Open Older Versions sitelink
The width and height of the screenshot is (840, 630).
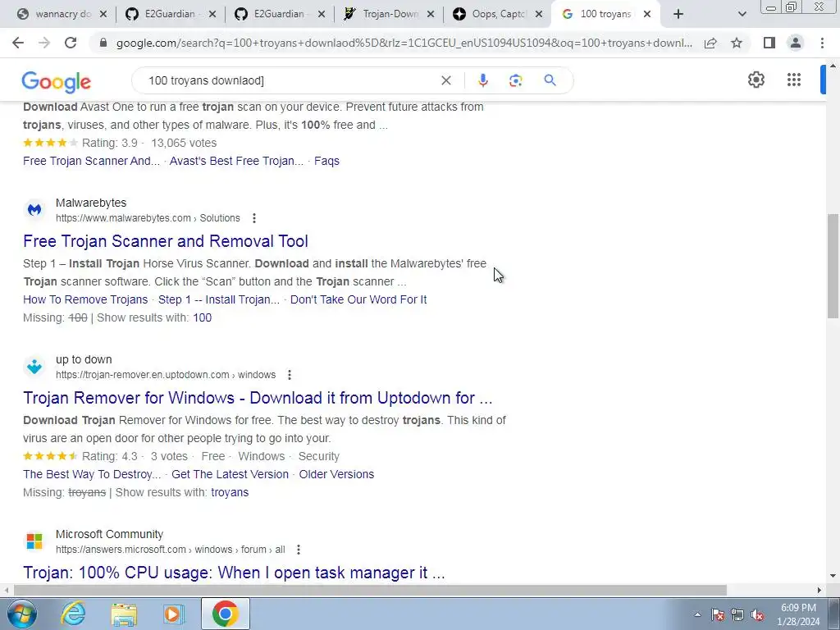point(336,474)
